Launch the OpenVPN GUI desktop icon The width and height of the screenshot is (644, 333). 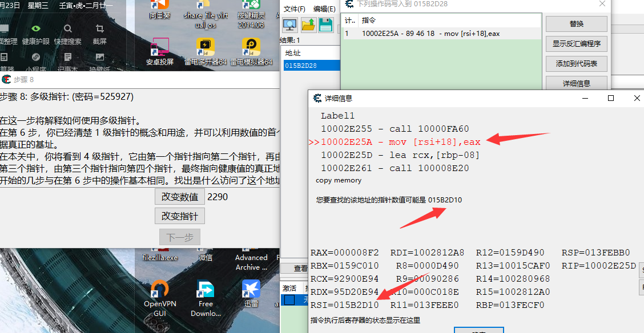tap(160, 298)
